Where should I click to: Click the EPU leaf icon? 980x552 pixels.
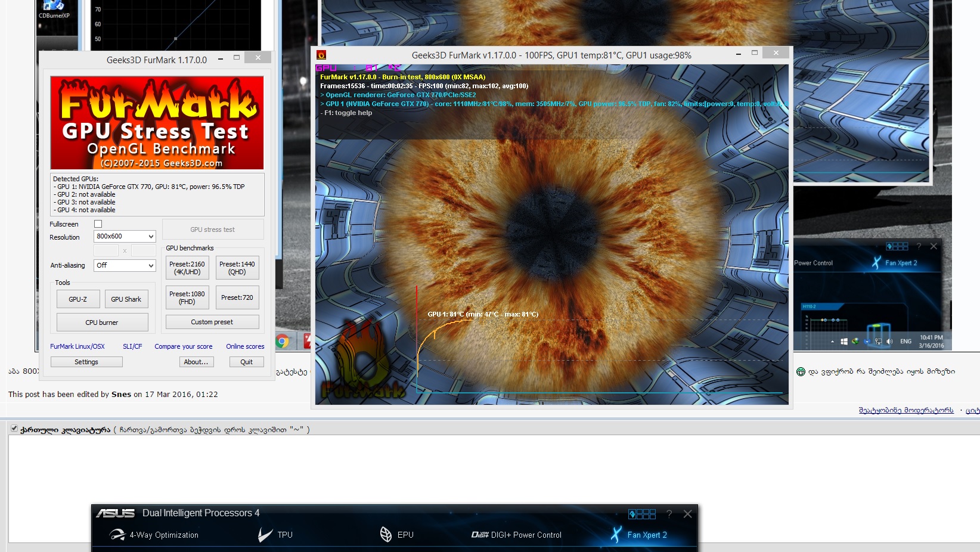click(386, 534)
